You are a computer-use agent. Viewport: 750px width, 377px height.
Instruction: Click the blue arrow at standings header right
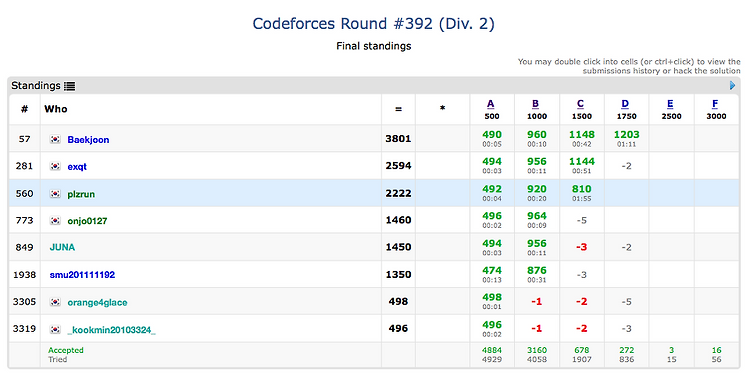[732, 85]
